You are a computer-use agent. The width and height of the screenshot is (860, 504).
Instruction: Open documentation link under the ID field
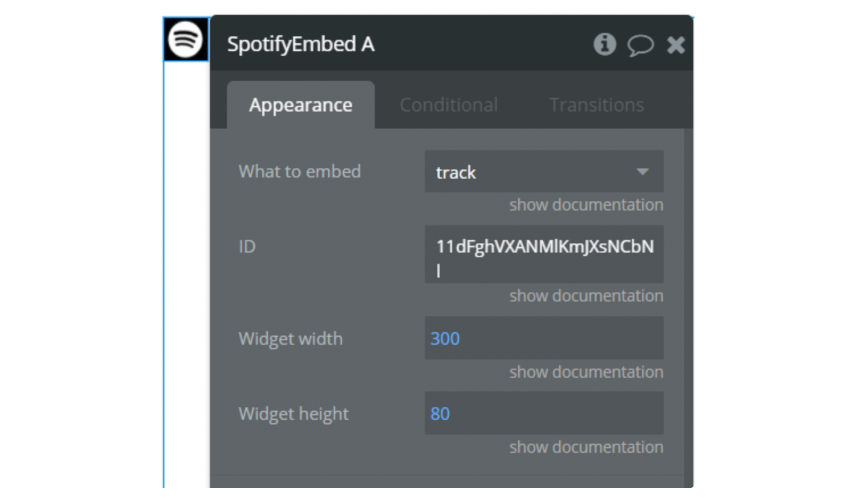[585, 296]
